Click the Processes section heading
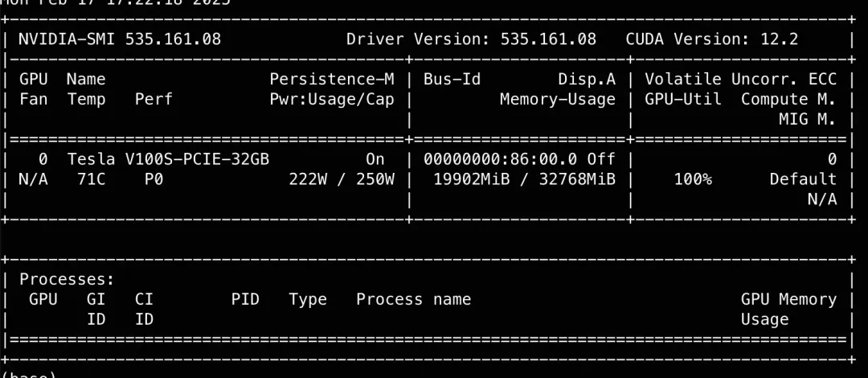Image resolution: width=868 pixels, height=378 pixels. [x=67, y=279]
